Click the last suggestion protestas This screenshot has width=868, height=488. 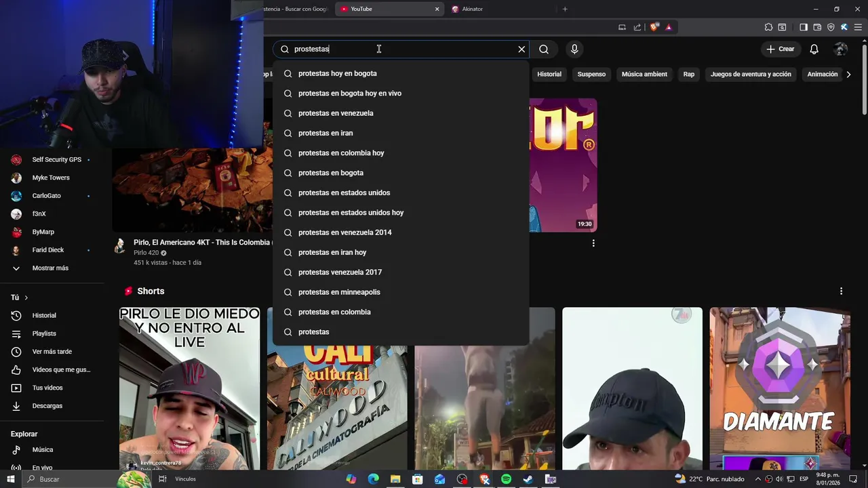(x=401, y=332)
